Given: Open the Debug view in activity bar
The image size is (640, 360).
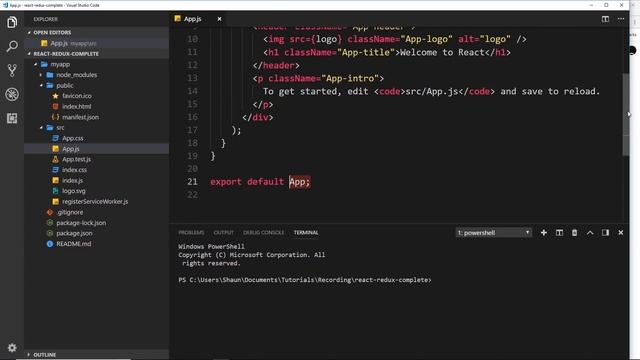Looking at the screenshot, I should tap(12, 94).
